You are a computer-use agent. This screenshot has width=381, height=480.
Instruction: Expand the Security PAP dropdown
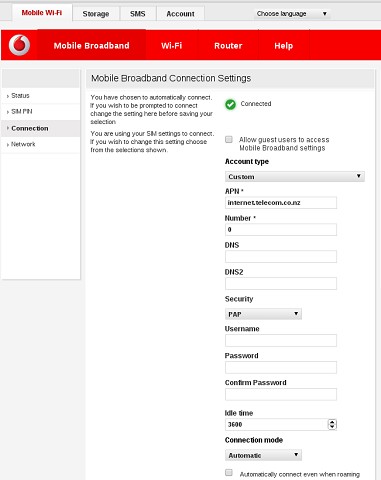pyautogui.click(x=263, y=314)
